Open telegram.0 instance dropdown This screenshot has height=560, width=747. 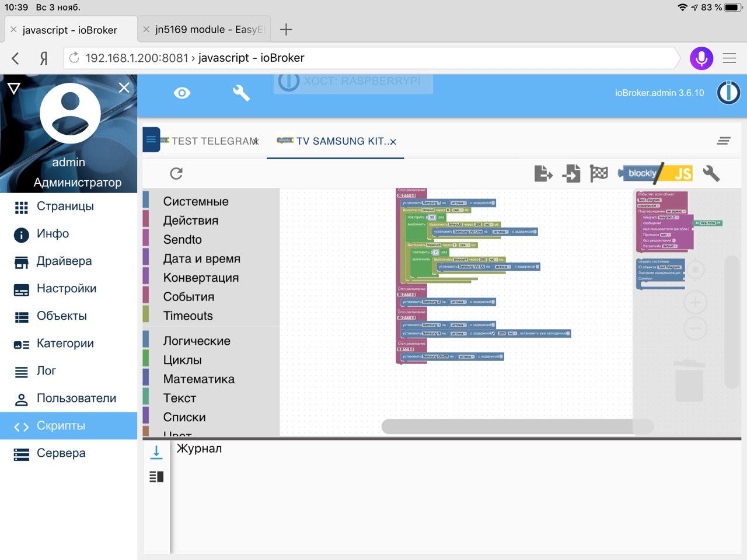pos(668,217)
